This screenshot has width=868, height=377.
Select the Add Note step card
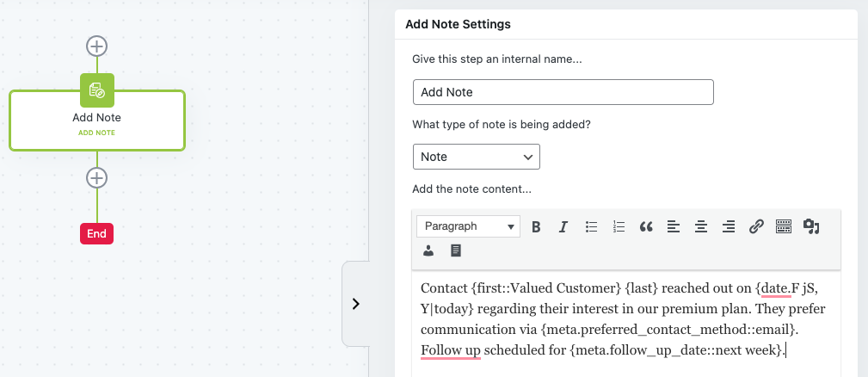tap(97, 121)
